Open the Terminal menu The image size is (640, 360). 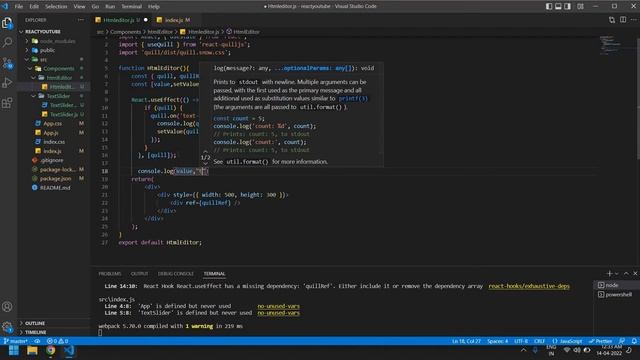tap(131, 6)
